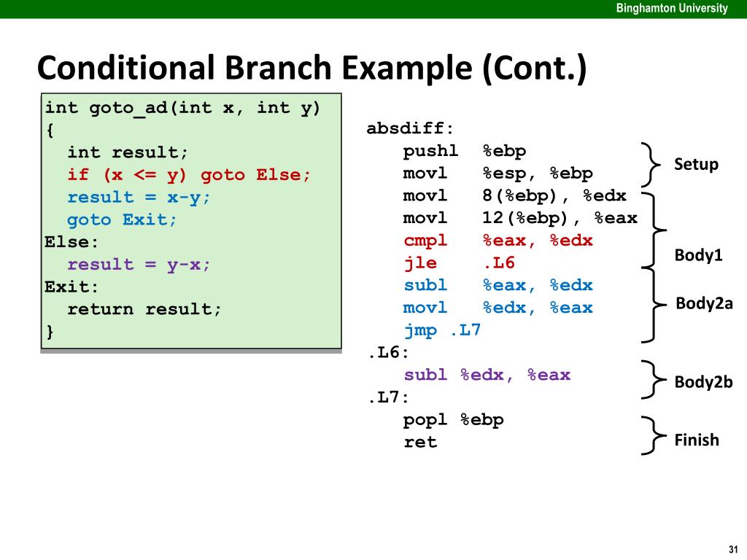747x560 pixels.
Task: Click the blue 'result = x-y;' line
Action: (139, 197)
